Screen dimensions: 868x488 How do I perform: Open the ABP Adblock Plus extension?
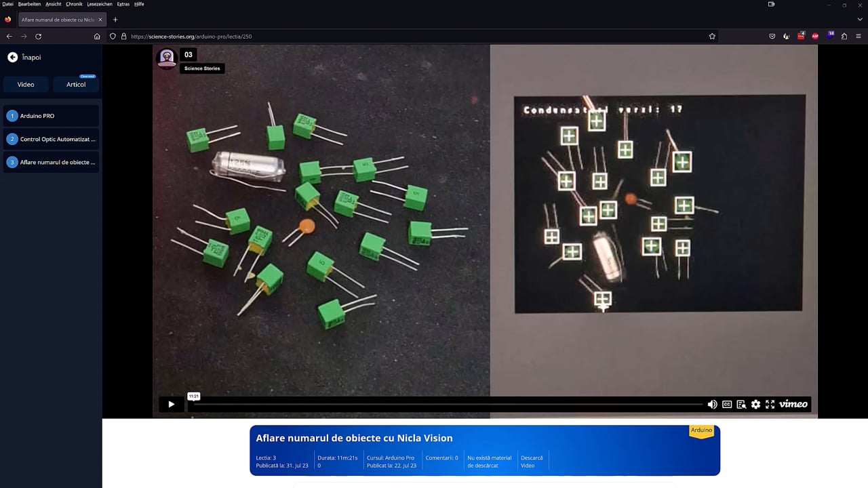click(815, 36)
